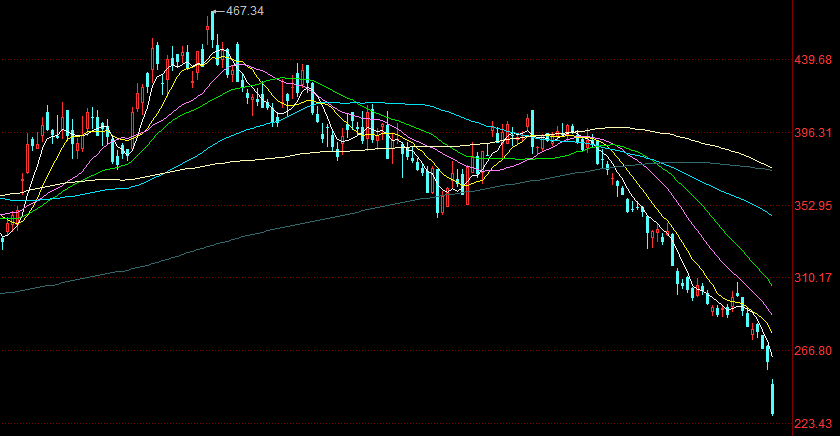This screenshot has width=840, height=436.
Task: Click the 223.43 price axis label
Action: tap(813, 424)
